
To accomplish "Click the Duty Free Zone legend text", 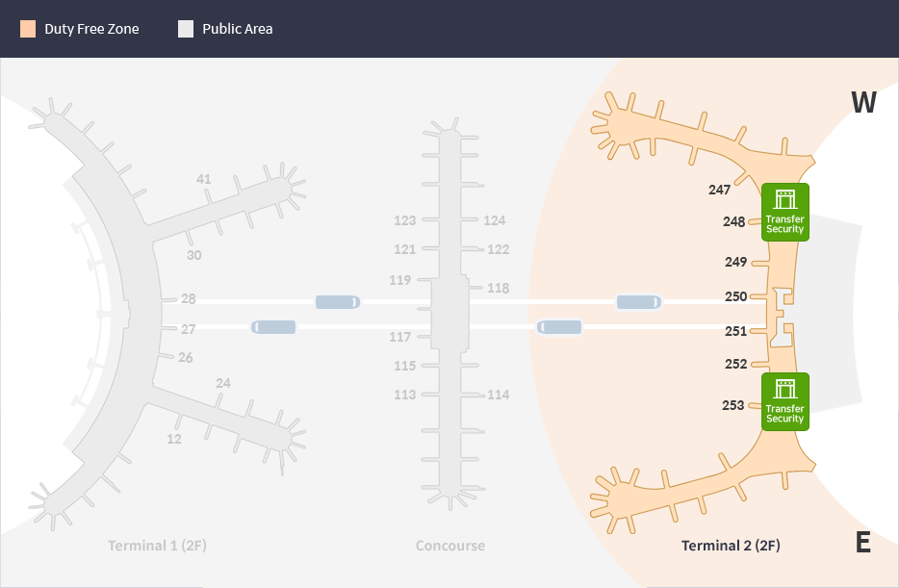I will coord(91,29).
